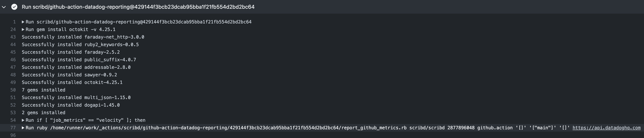Screen dimensions: 644x138
Task: Click the 'Successfully installed faraday-2.5.2' line
Action: [71, 52]
